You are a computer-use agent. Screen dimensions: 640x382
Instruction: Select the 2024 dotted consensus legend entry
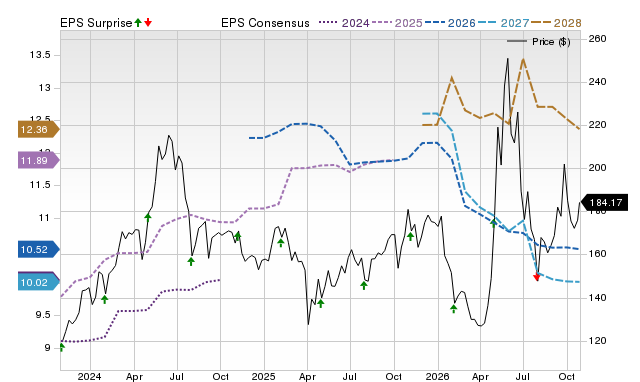344,23
